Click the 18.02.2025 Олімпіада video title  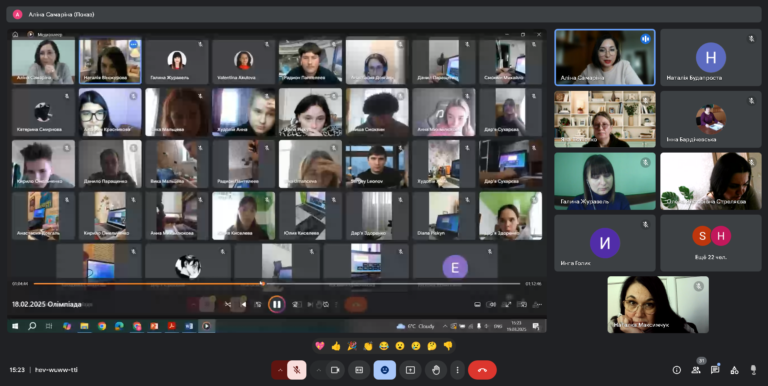coord(47,304)
